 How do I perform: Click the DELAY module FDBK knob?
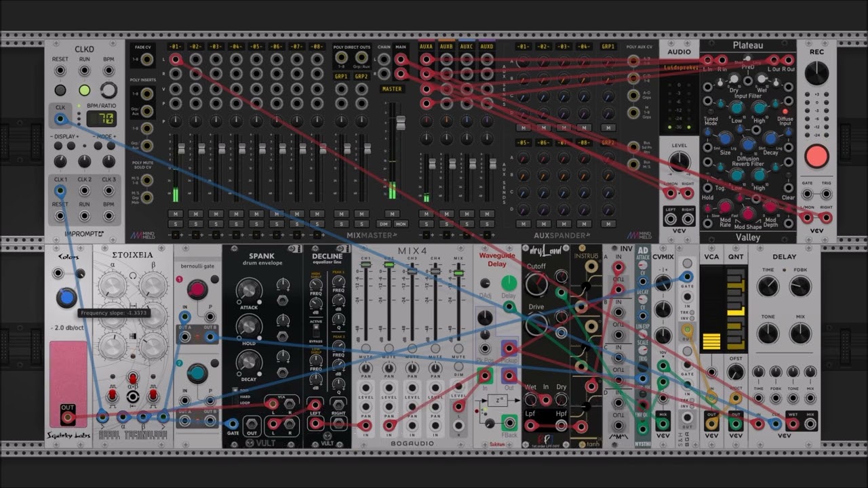800,286
